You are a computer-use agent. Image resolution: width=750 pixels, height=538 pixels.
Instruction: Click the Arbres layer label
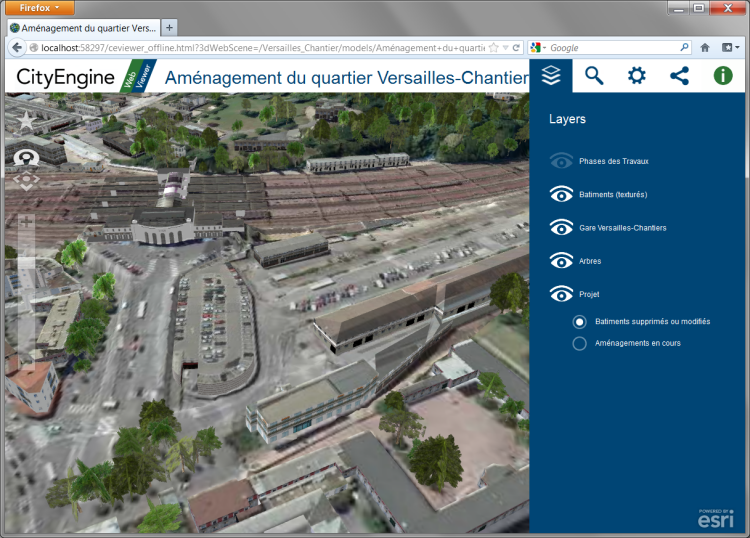590,261
